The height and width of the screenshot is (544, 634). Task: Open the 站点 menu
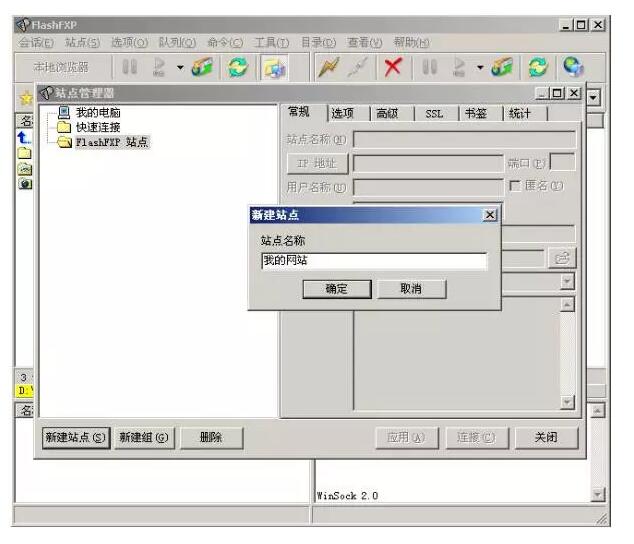[x=82, y=41]
